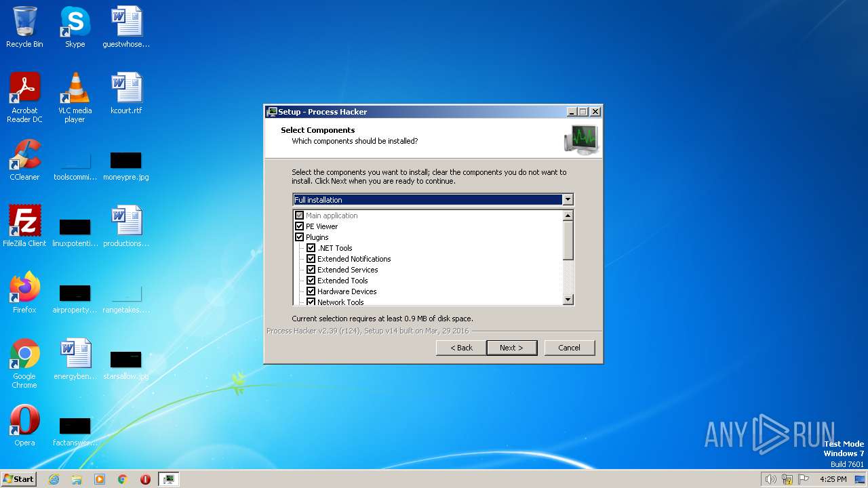Launch Google Chrome from desktop
This screenshot has height=488, width=868.
coord(24,363)
